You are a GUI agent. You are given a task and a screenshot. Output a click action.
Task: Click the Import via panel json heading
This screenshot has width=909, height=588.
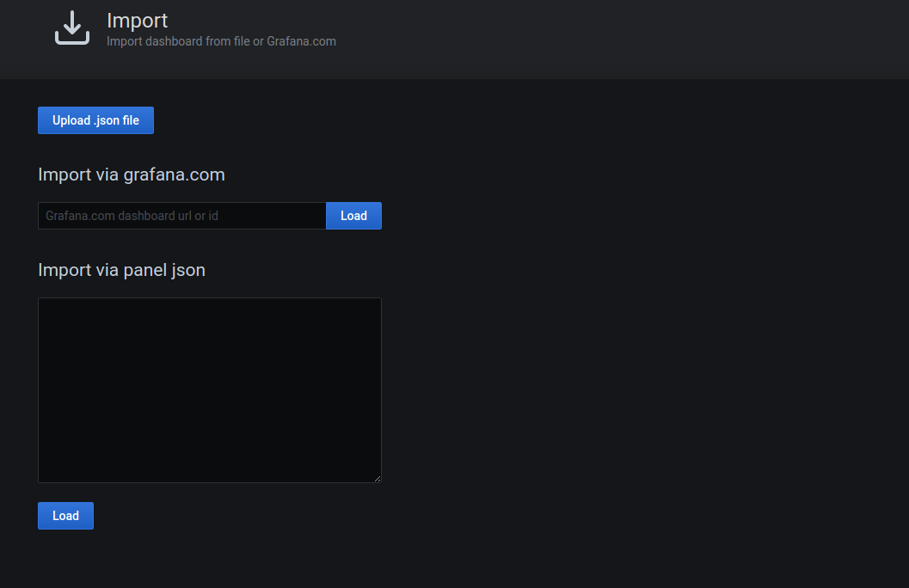point(121,270)
